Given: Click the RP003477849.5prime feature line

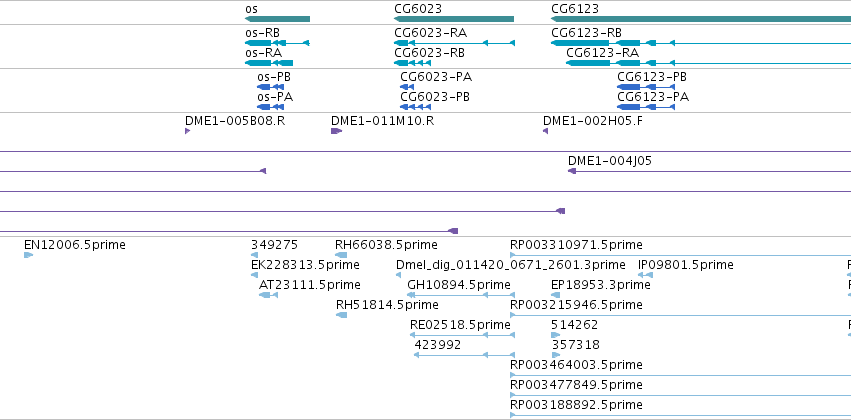Looking at the screenshot, I should point(681,395).
